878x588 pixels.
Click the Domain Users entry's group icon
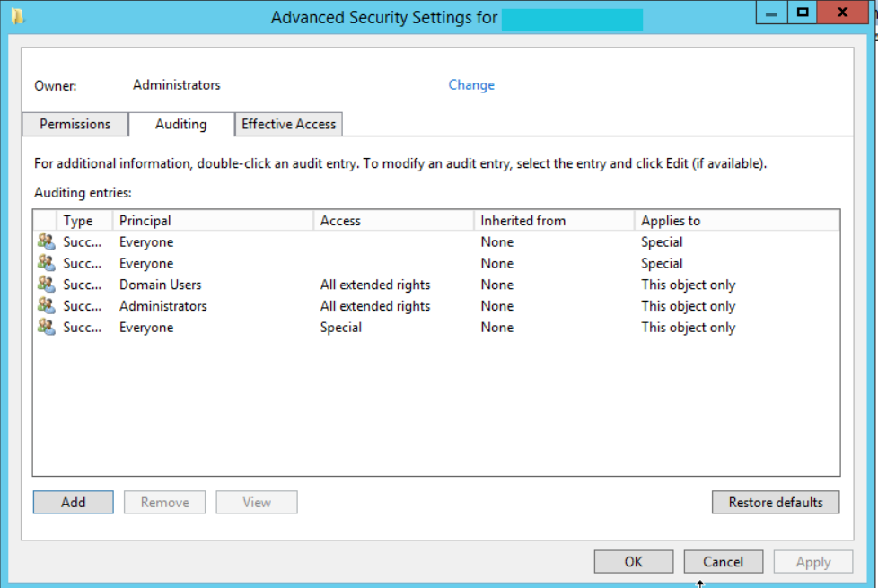click(47, 285)
